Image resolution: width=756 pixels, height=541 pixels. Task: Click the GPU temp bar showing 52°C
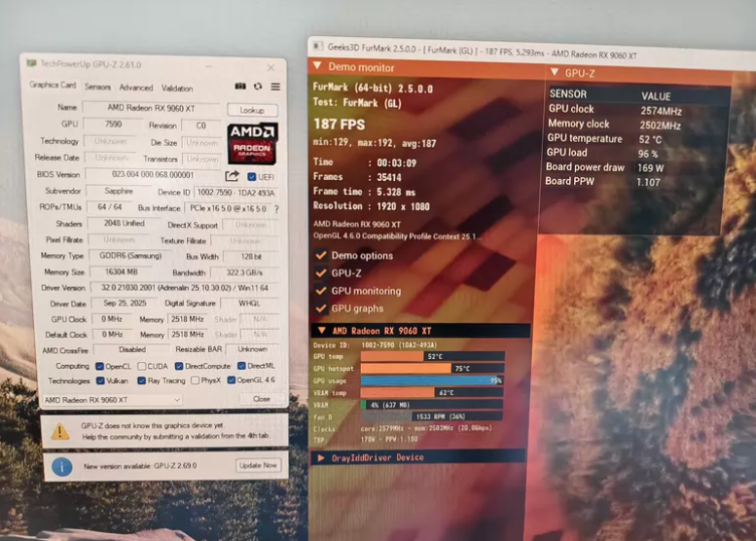432,356
